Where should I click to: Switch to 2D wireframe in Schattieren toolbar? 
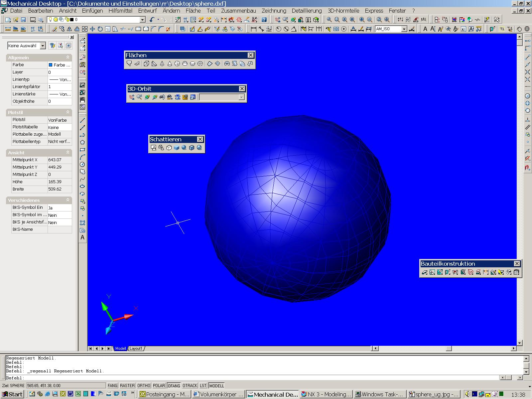[154, 148]
